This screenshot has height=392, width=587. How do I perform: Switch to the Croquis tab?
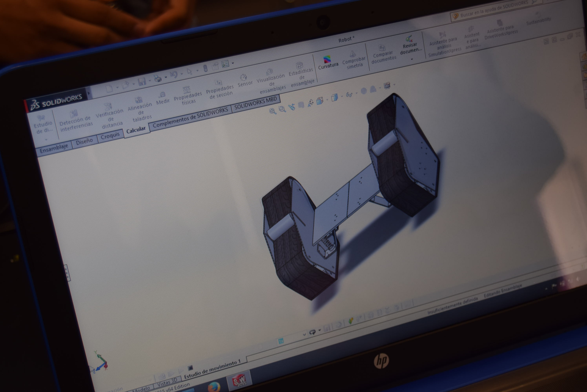pyautogui.click(x=110, y=136)
